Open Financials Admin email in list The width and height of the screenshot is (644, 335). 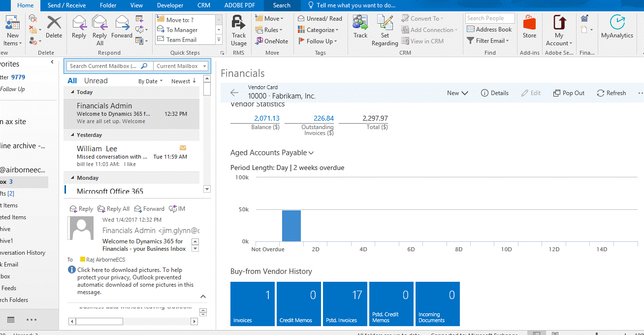131,113
